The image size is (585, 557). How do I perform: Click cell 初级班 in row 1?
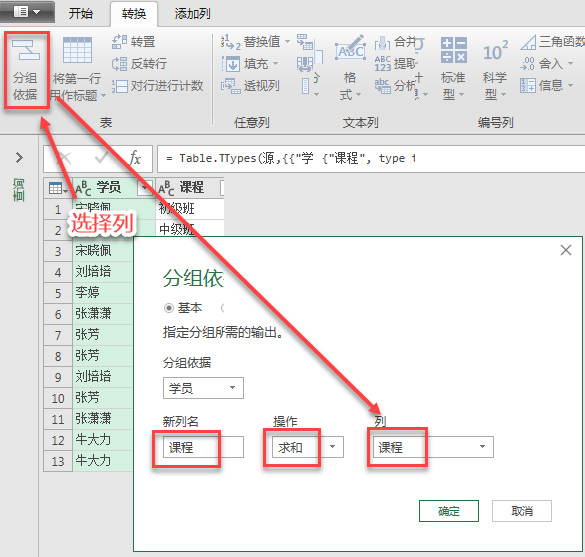point(189,209)
